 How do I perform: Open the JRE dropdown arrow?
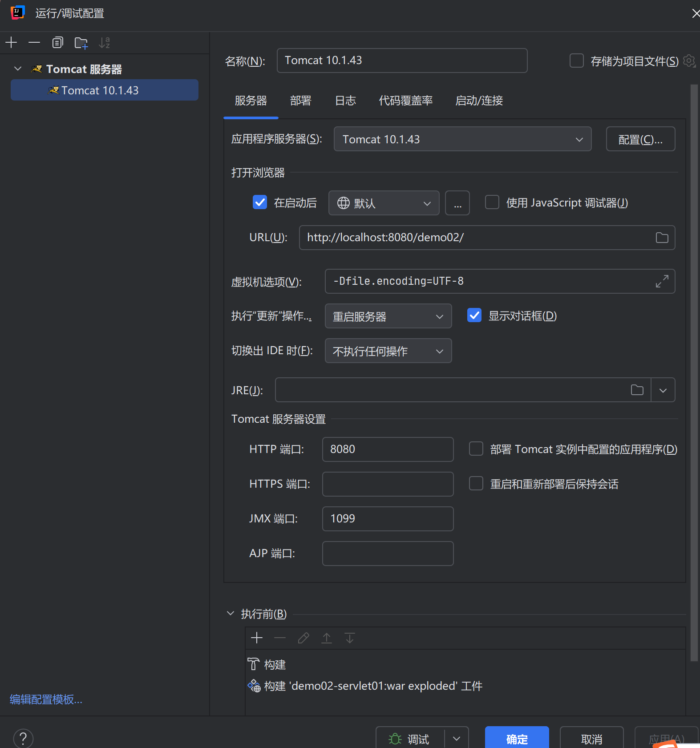(x=663, y=390)
